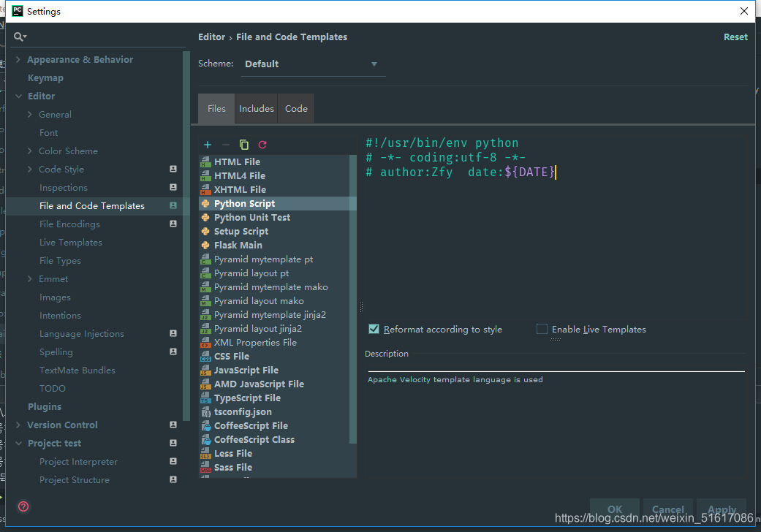Screen dimensions: 761x532
Task: Click the Apply button
Action: point(722,509)
